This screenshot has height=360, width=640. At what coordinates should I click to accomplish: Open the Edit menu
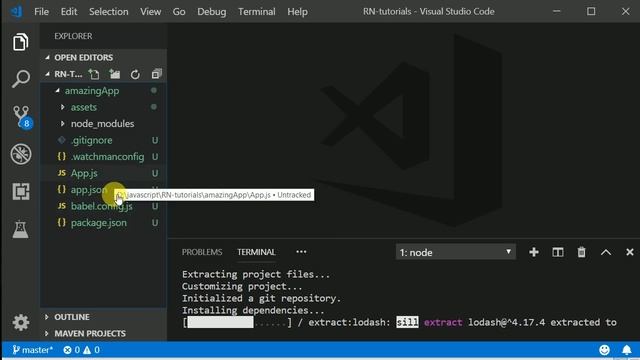point(69,11)
